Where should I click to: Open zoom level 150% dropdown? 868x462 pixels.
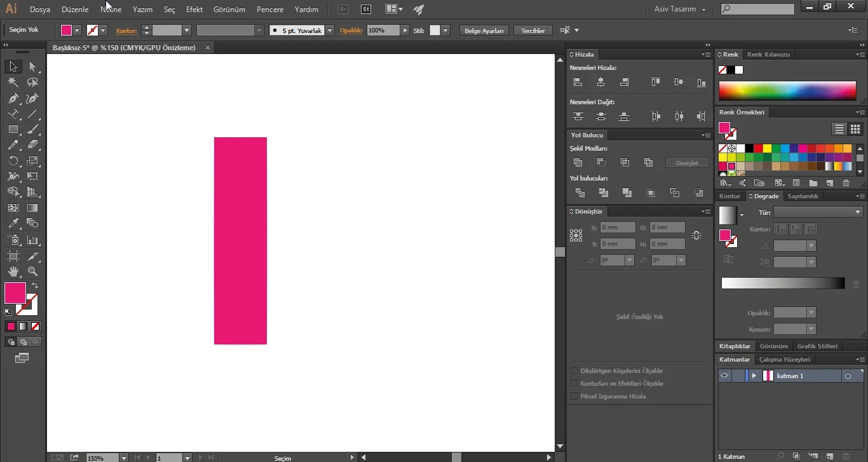click(123, 458)
